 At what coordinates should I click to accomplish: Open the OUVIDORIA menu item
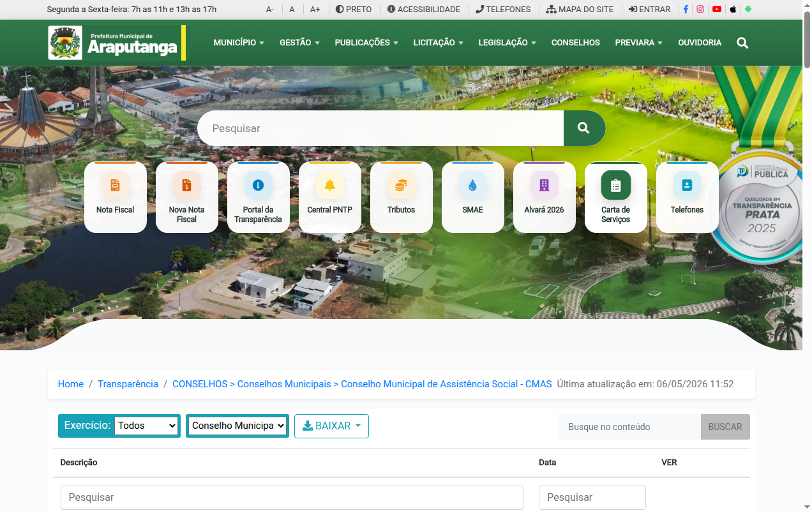point(700,43)
